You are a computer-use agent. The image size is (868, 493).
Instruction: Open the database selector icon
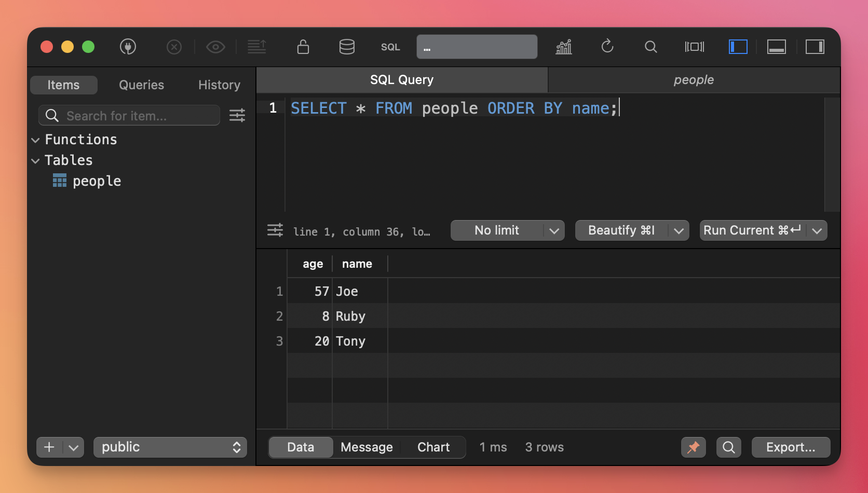(x=347, y=47)
